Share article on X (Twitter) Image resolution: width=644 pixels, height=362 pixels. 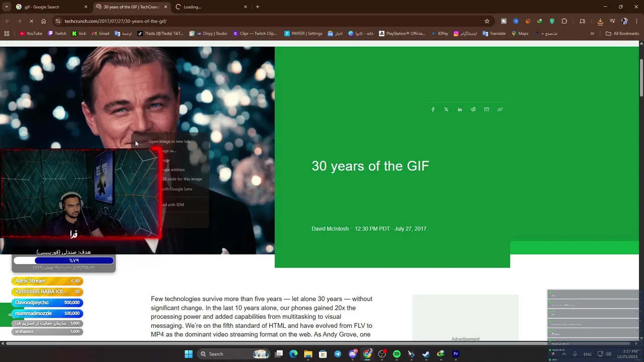point(446,109)
